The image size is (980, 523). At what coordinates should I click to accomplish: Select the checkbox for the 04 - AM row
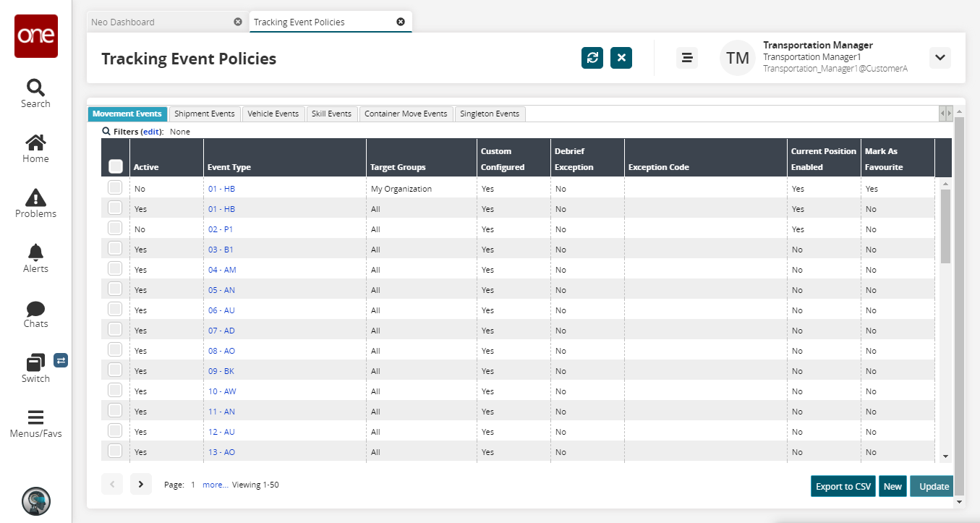[x=115, y=268]
